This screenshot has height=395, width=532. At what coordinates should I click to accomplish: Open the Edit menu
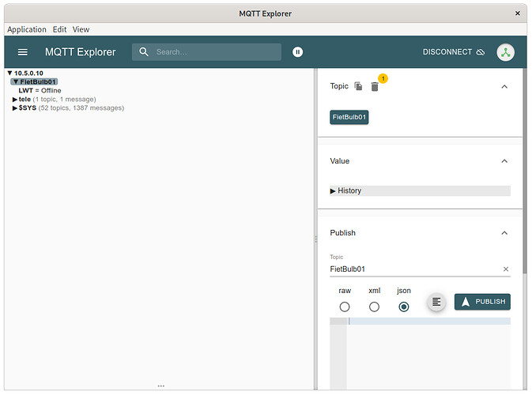tap(60, 29)
